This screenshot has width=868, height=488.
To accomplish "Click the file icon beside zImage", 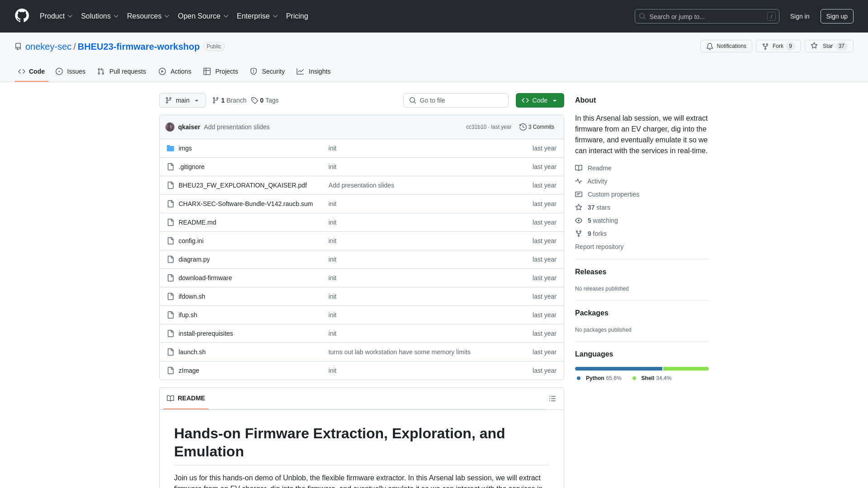I will [x=170, y=371].
